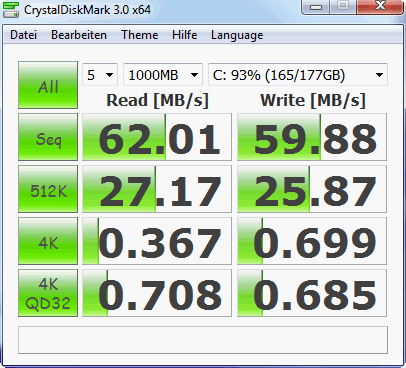
Task: Click the Read [MB/s] column header
Action: (x=157, y=100)
